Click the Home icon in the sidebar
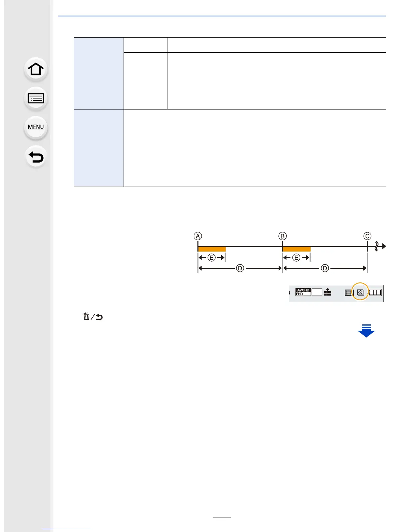Image resolution: width=411 pixels, height=532 pixels. click(36, 70)
